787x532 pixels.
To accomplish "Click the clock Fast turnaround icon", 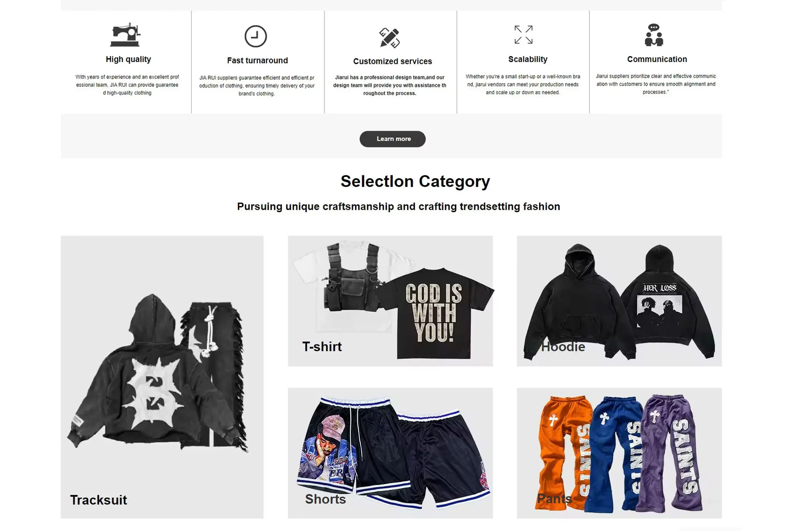I will [x=256, y=36].
